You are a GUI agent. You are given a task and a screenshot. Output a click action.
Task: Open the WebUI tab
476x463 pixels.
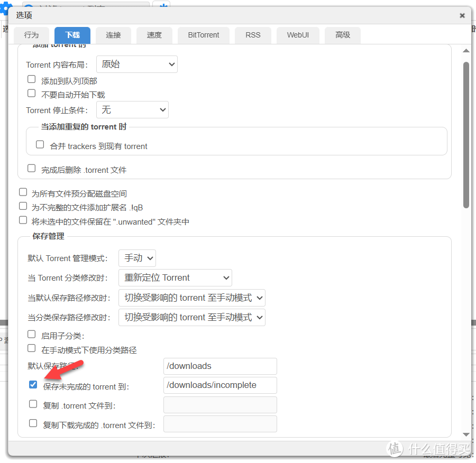click(x=298, y=35)
